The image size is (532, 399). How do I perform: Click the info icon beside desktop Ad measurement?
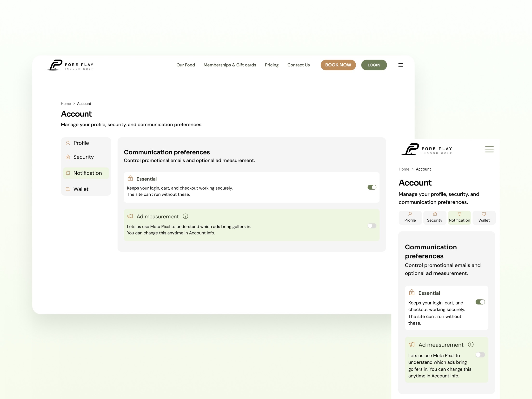tap(185, 216)
